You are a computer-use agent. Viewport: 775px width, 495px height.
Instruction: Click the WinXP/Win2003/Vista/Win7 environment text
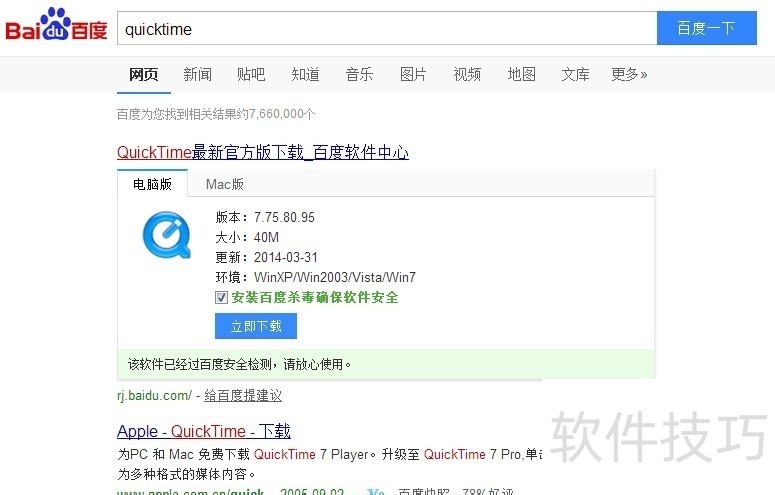[335, 277]
